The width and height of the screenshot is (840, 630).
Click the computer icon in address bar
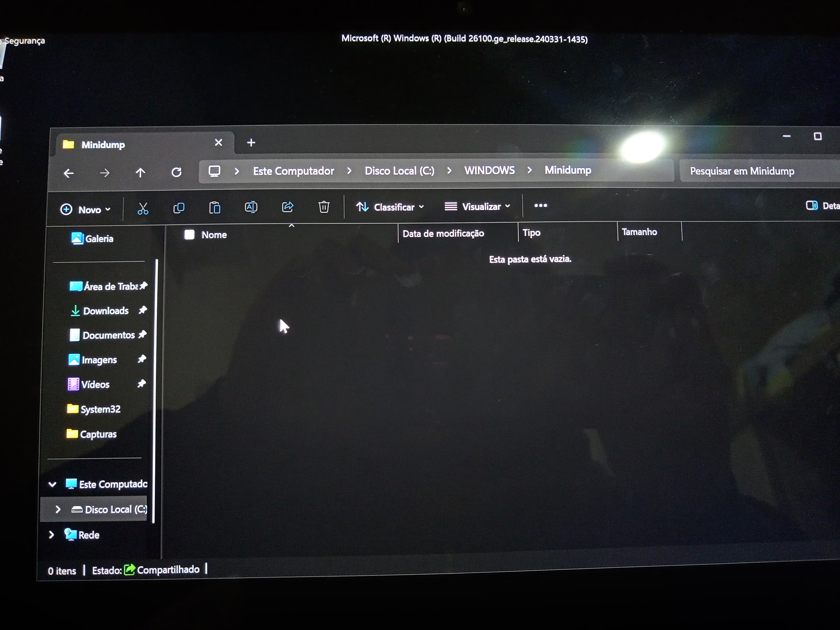click(215, 171)
